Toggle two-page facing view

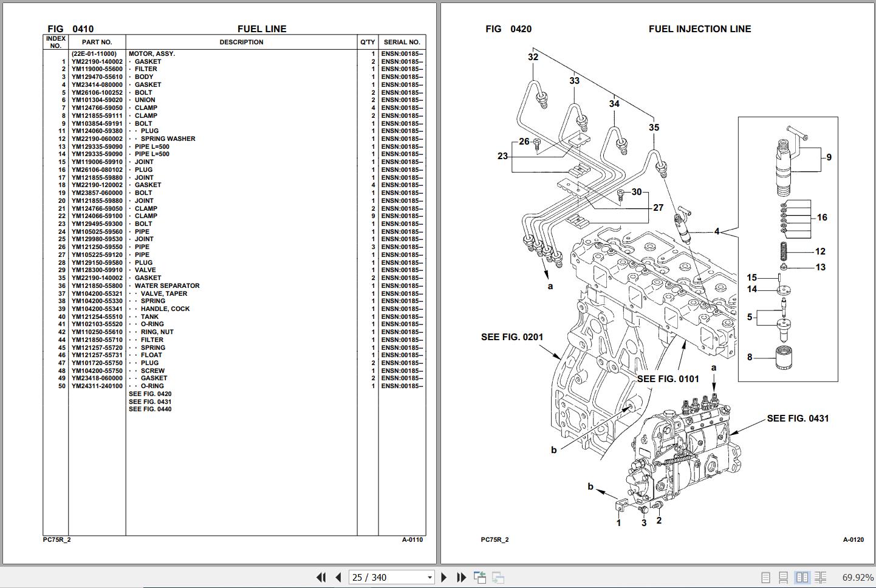tap(802, 578)
